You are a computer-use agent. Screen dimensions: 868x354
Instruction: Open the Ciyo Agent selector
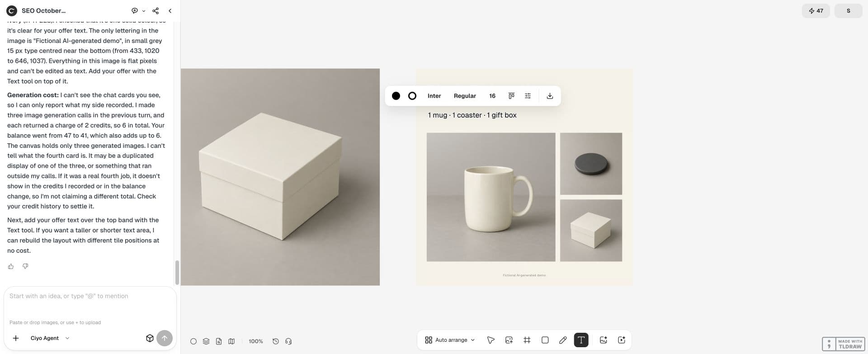click(x=50, y=338)
